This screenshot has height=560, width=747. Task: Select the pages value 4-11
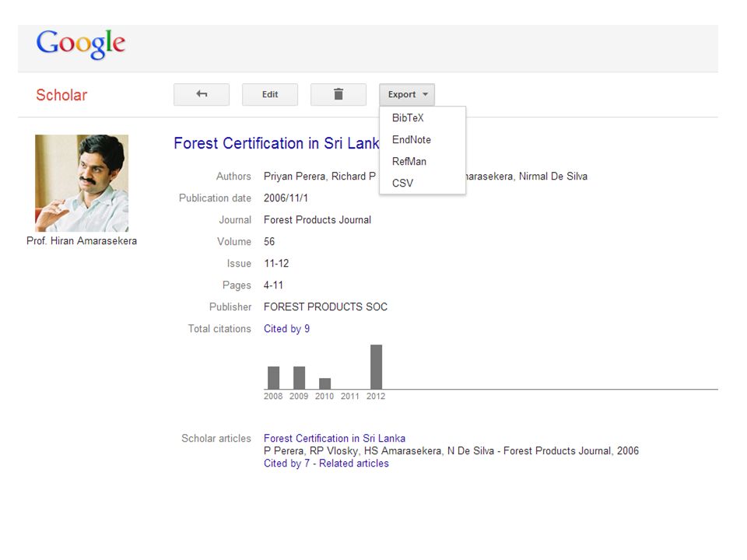[x=273, y=285]
